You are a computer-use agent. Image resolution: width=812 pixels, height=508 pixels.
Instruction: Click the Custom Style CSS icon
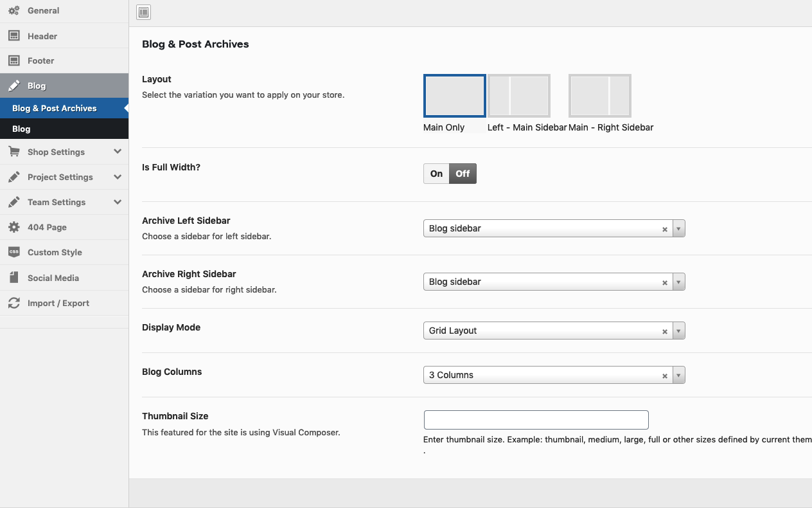click(x=13, y=253)
